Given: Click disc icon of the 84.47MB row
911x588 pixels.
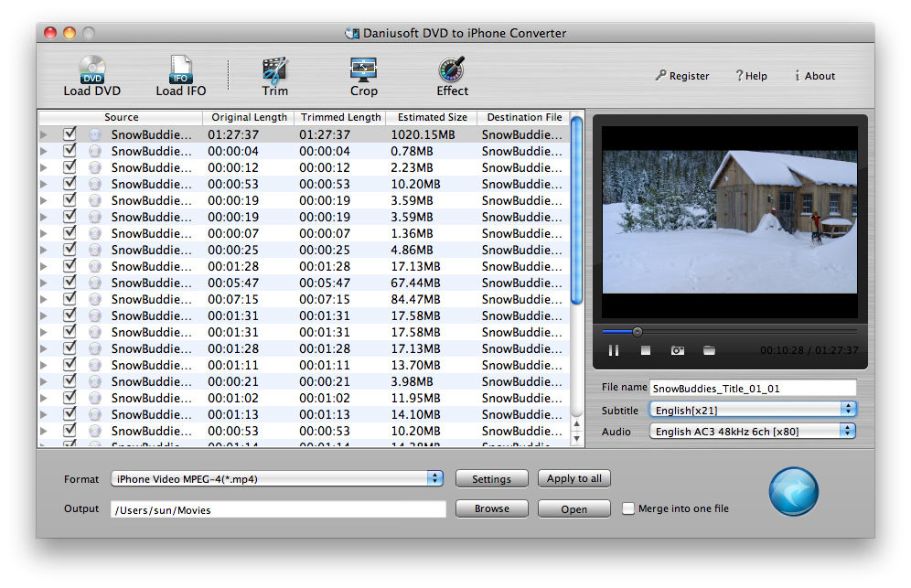Looking at the screenshot, I should [95, 299].
